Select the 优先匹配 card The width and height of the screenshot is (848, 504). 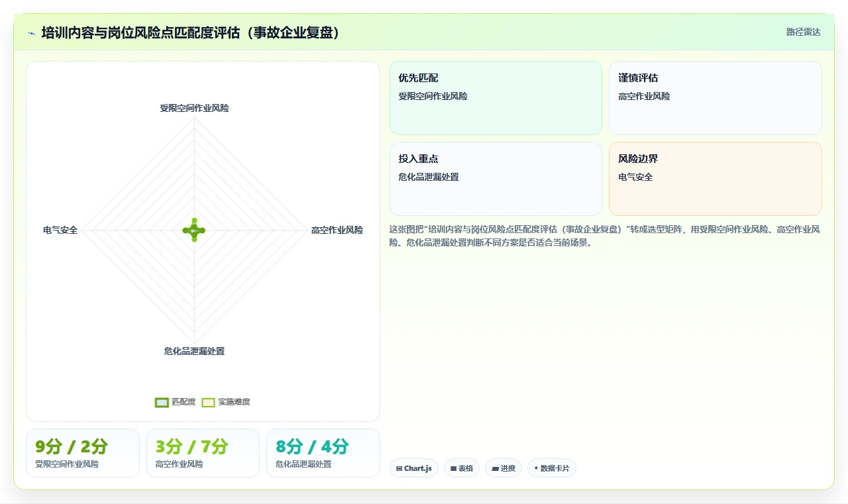coord(496,98)
